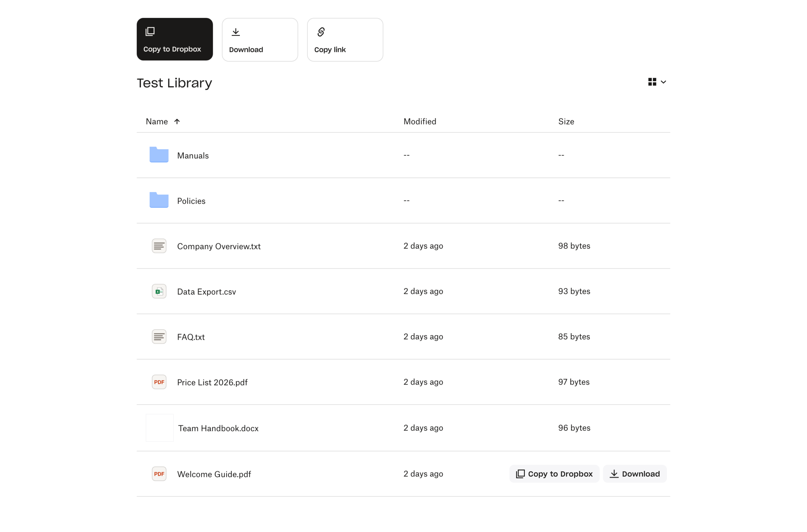Image resolution: width=807 pixels, height=532 pixels.
Task: Click the 96 bytes size value
Action: tap(574, 428)
